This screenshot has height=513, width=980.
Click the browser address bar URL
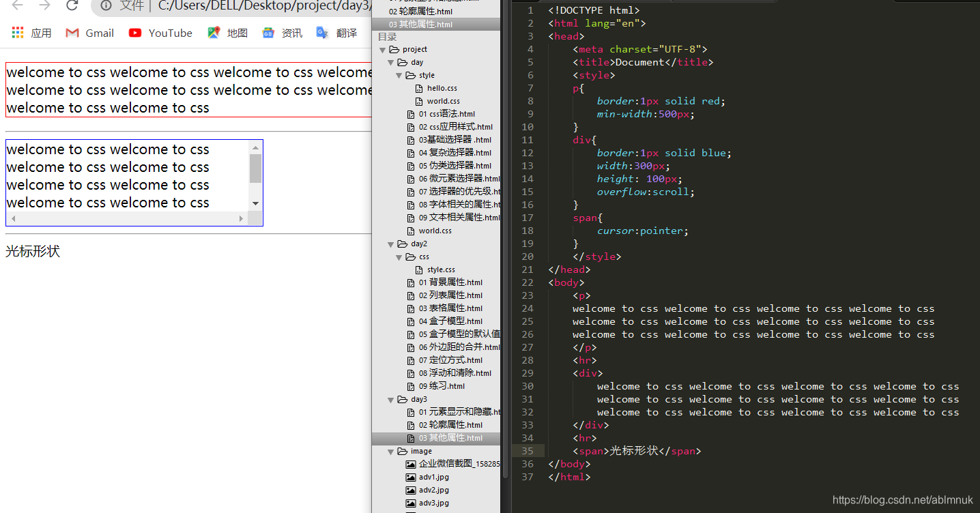264,5
